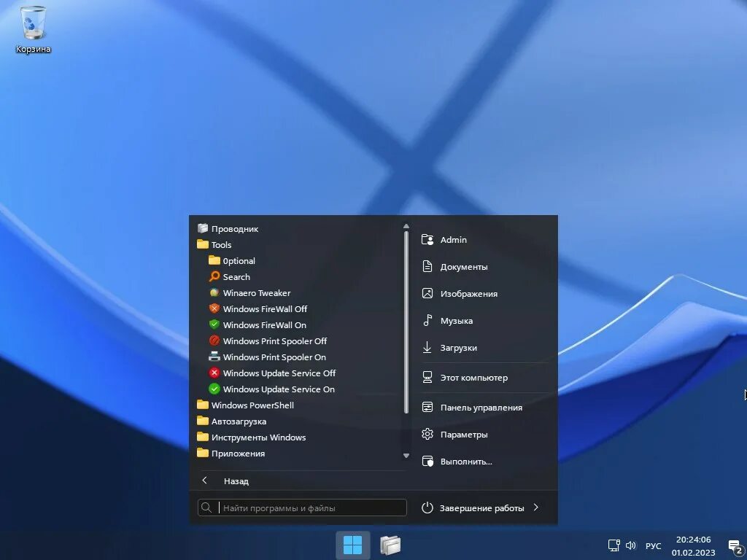Screen dimensions: 747x560
Task: Expand shutdown options arrow next to Завершение работы
Action: point(536,507)
